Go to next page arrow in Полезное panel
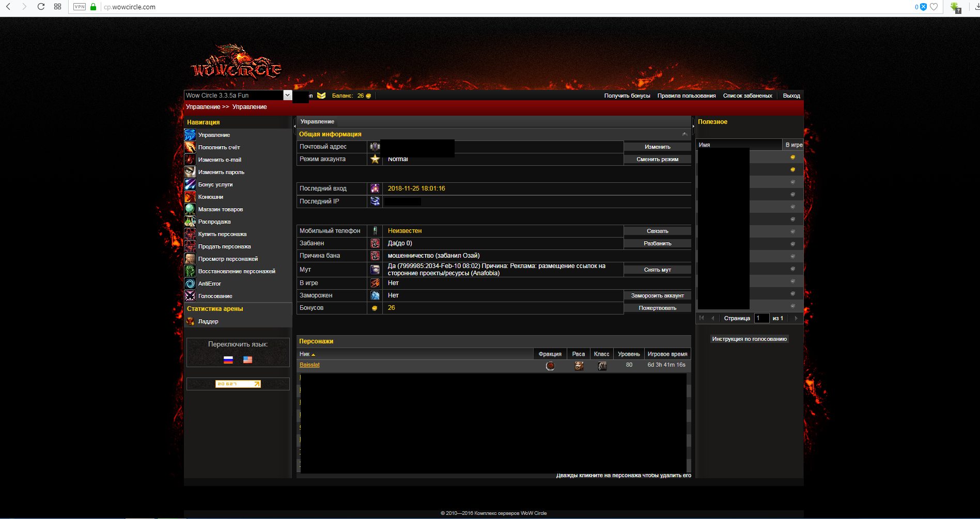The image size is (980, 519). [x=796, y=318]
